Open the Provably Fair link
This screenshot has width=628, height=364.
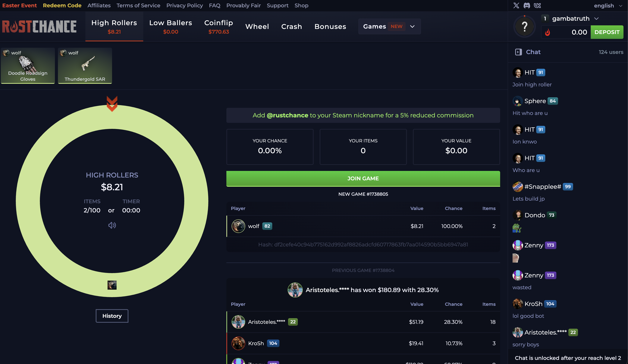[243, 5]
